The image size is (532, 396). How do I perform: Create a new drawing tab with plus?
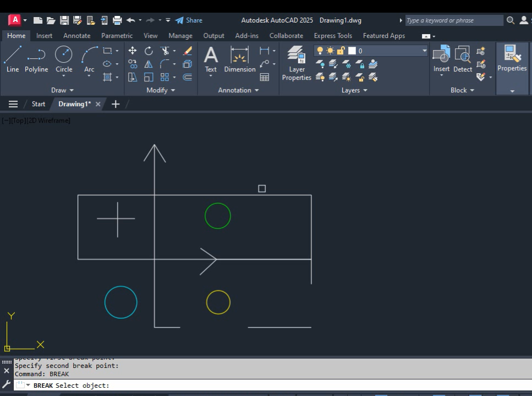pyautogui.click(x=116, y=104)
